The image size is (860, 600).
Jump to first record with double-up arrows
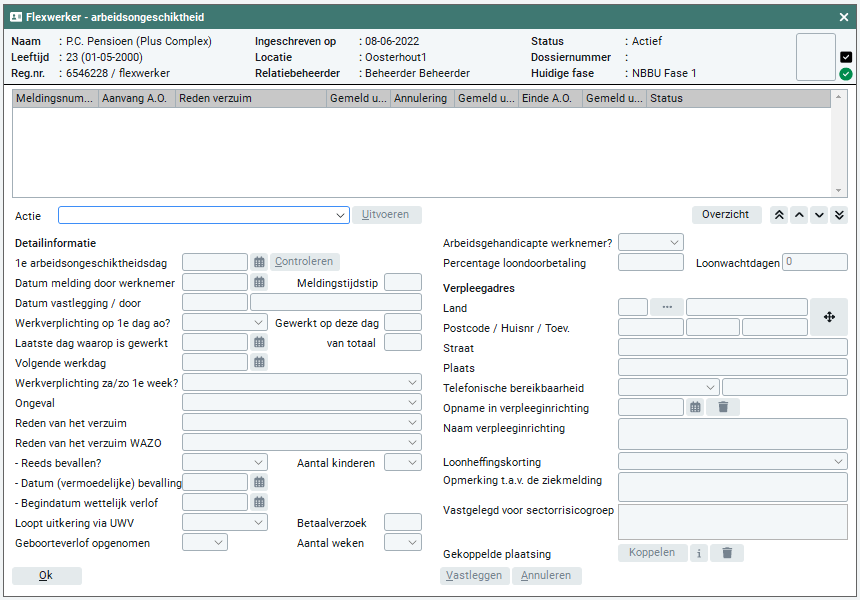[x=779, y=215]
